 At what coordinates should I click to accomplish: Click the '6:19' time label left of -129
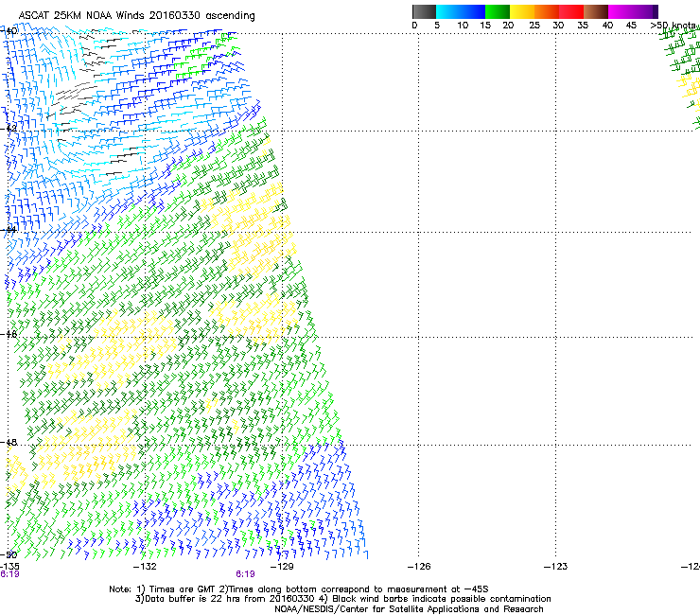(245, 574)
